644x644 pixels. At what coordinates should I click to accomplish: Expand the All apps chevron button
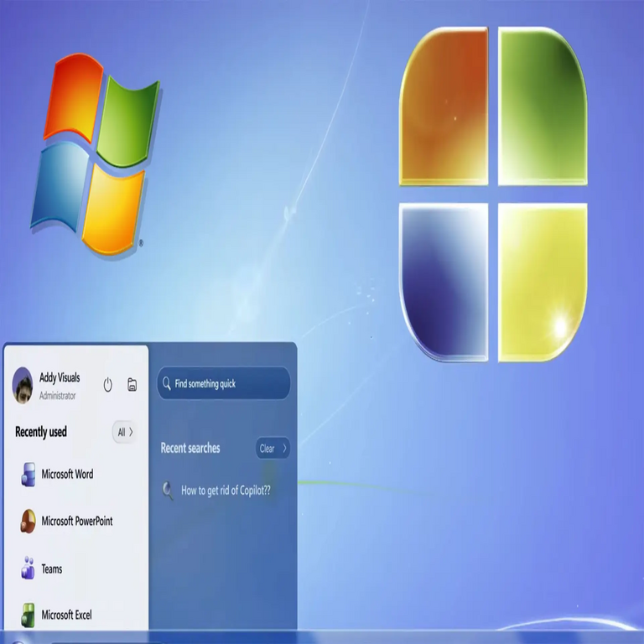[x=124, y=432]
